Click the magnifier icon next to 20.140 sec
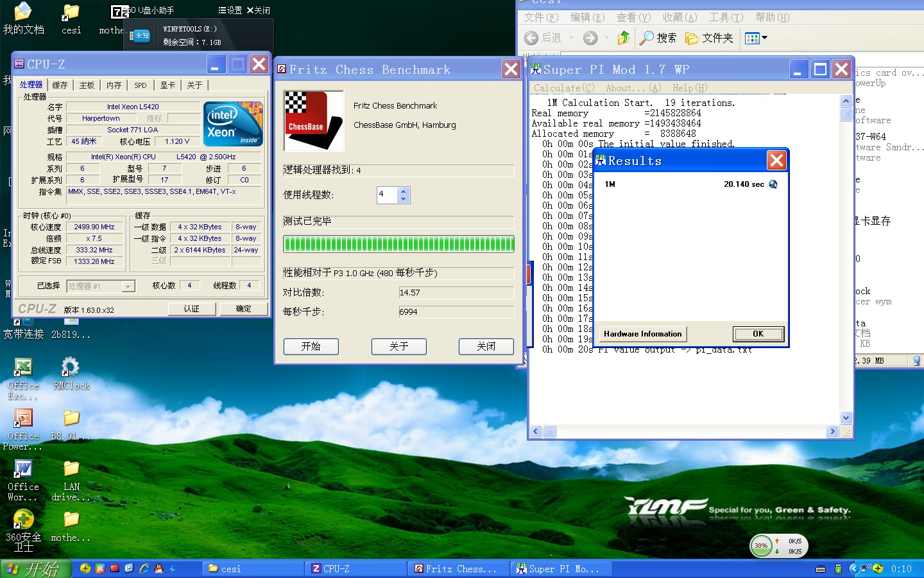The width and height of the screenshot is (924, 578). (x=773, y=184)
